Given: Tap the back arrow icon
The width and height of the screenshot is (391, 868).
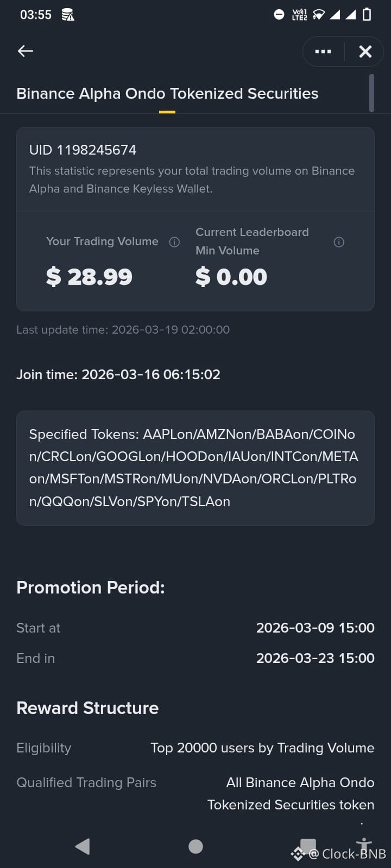Looking at the screenshot, I should (26, 51).
